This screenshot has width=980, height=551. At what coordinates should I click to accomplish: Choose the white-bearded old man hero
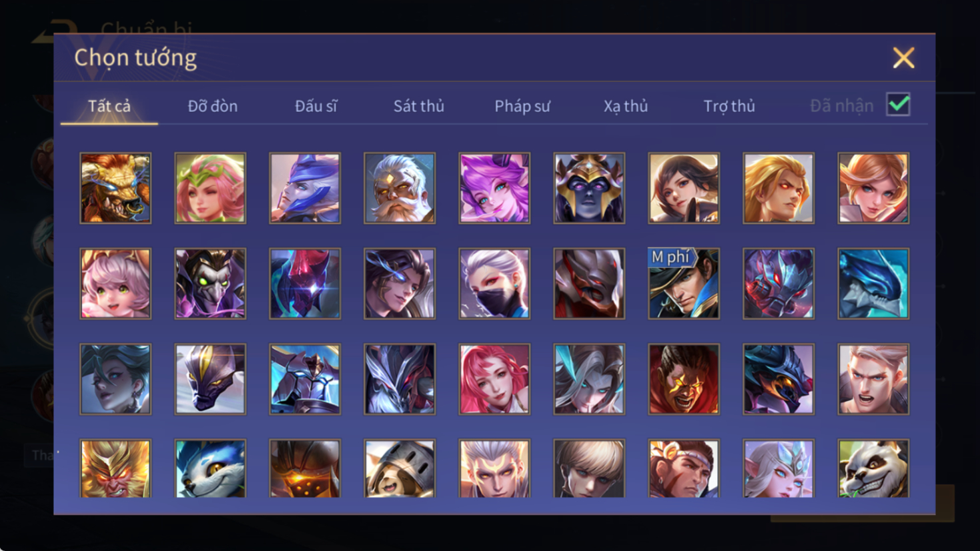click(x=400, y=188)
